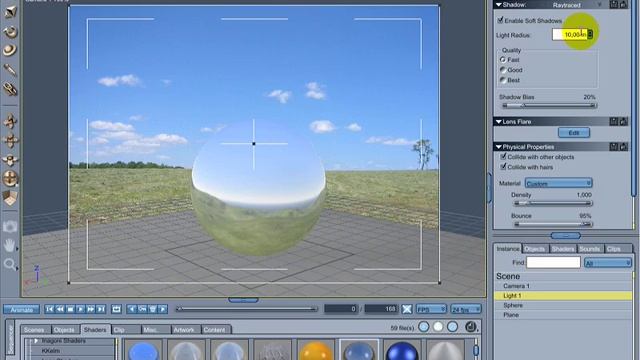Jump to last frame in playback controls

tap(100, 309)
